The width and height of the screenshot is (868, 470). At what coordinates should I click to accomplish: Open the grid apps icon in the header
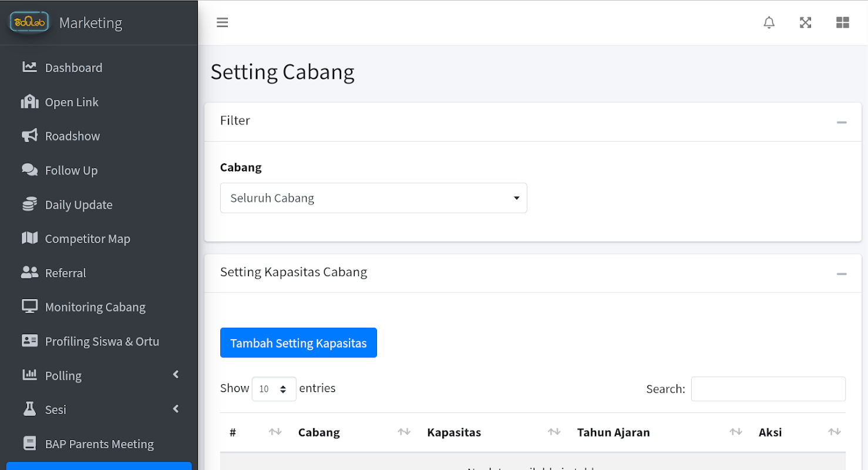pyautogui.click(x=842, y=23)
